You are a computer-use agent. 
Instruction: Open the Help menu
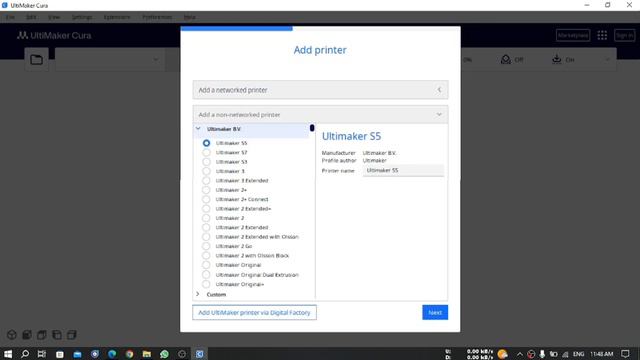pos(189,17)
